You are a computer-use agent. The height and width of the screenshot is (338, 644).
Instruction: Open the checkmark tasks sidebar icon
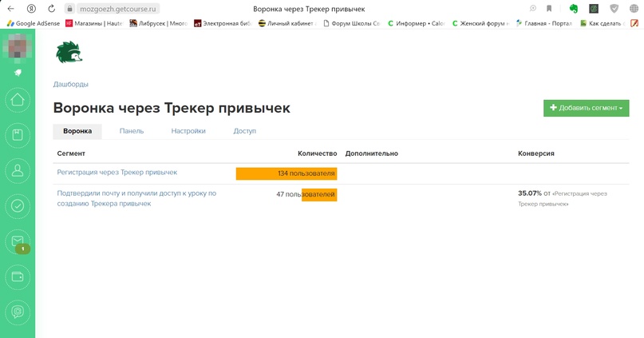[x=18, y=205]
